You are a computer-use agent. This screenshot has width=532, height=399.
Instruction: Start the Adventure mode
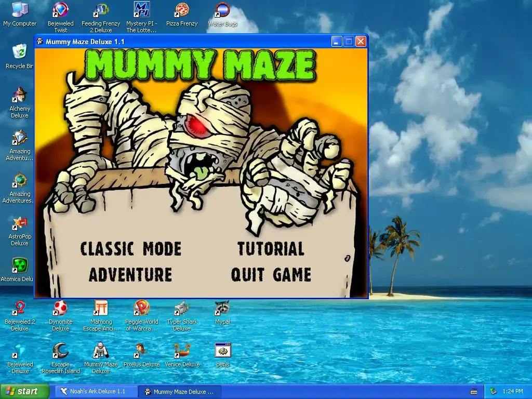tap(130, 274)
